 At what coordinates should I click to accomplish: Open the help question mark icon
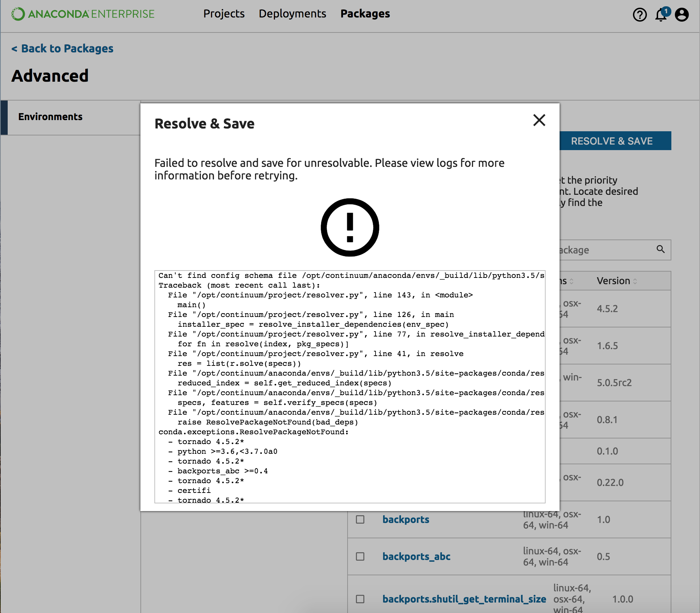640,15
